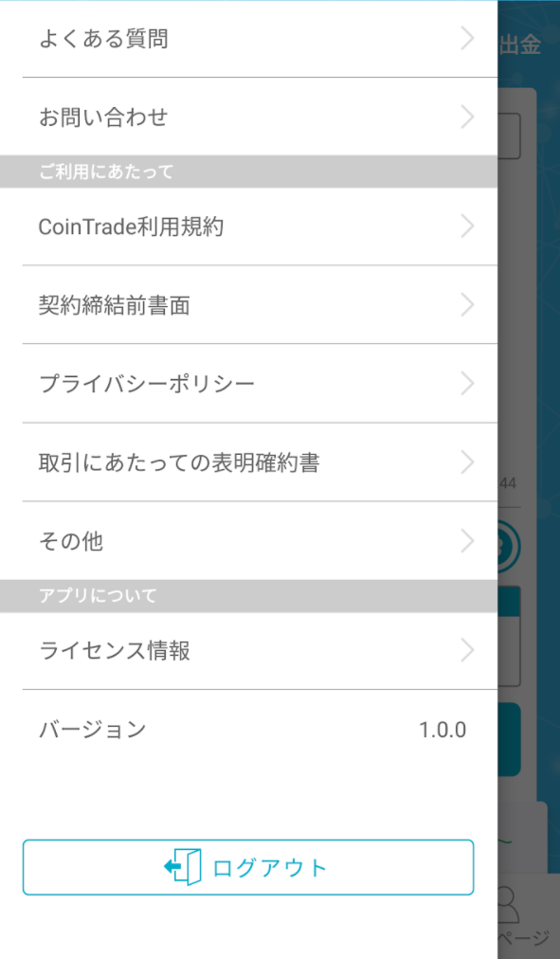560x959 pixels.
Task: Tap the chevron beside 取引にあたっての表明確約書
Action: tap(467, 462)
